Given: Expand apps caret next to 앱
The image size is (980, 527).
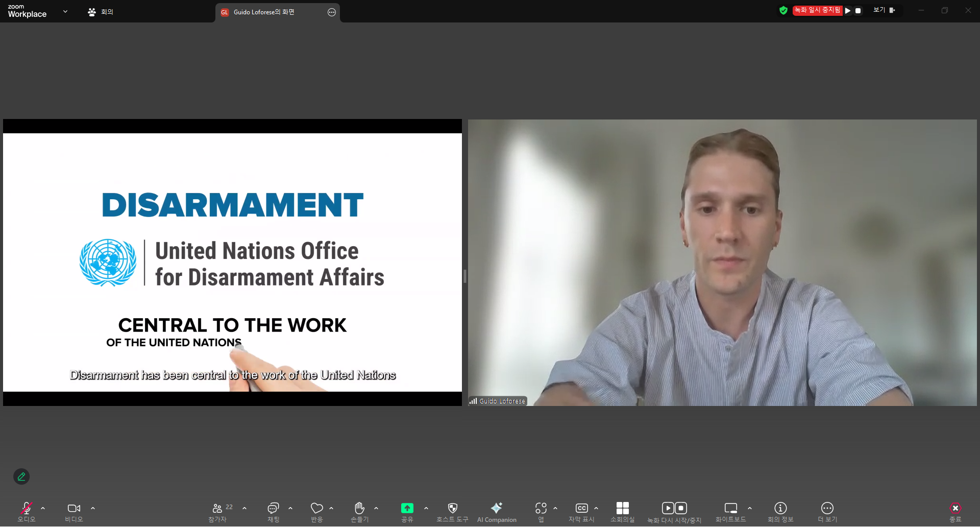Looking at the screenshot, I should 555,509.
